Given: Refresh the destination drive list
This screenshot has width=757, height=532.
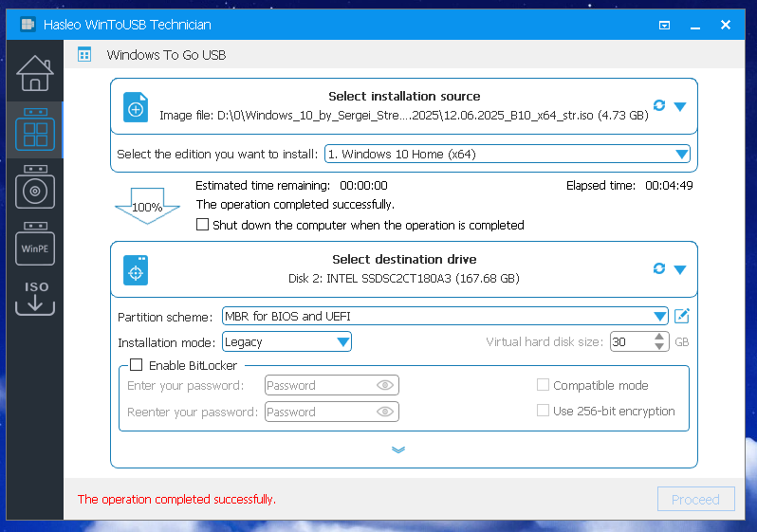Looking at the screenshot, I should pyautogui.click(x=659, y=268).
